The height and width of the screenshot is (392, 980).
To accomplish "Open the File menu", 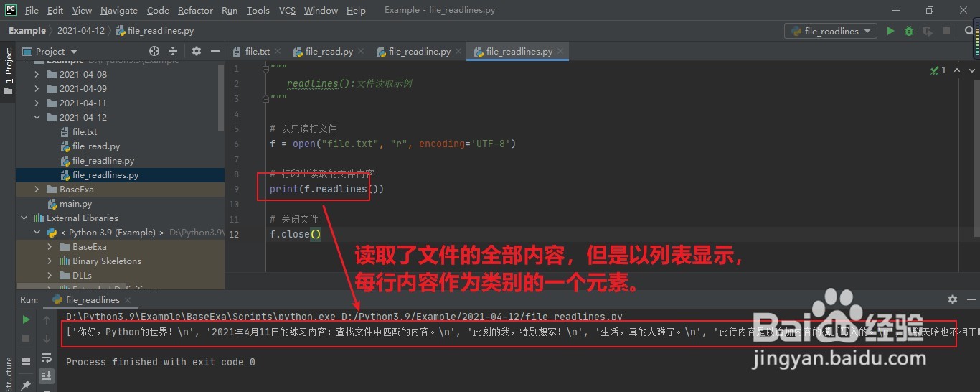I will [32, 10].
